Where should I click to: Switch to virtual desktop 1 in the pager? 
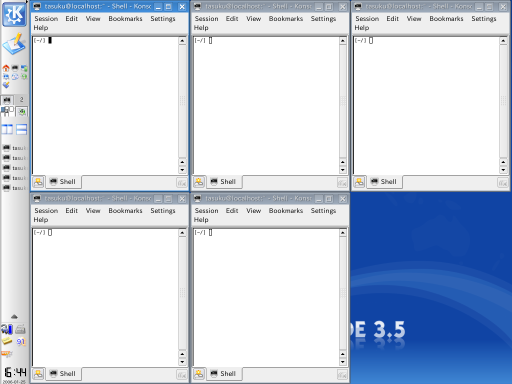point(7,100)
